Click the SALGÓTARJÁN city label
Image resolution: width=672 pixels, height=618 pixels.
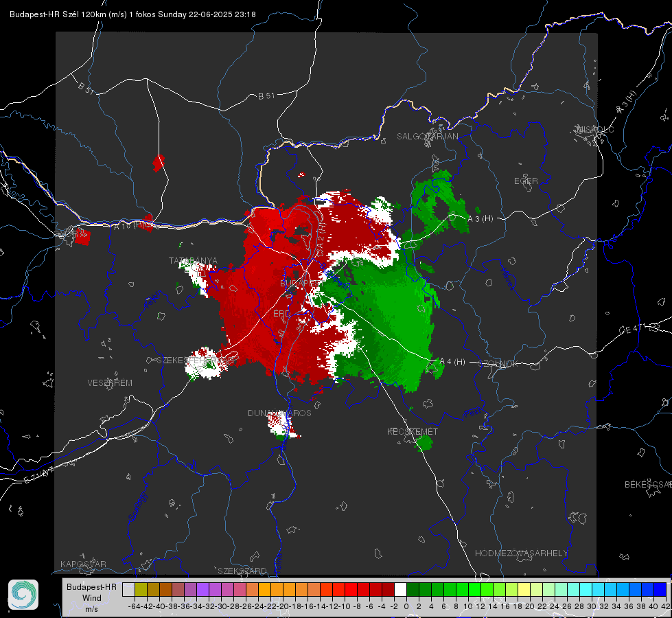click(x=427, y=137)
